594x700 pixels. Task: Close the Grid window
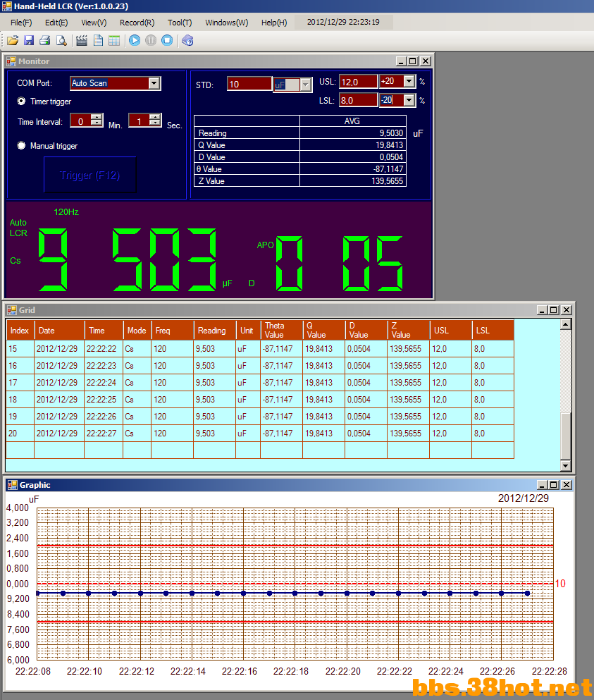point(567,310)
